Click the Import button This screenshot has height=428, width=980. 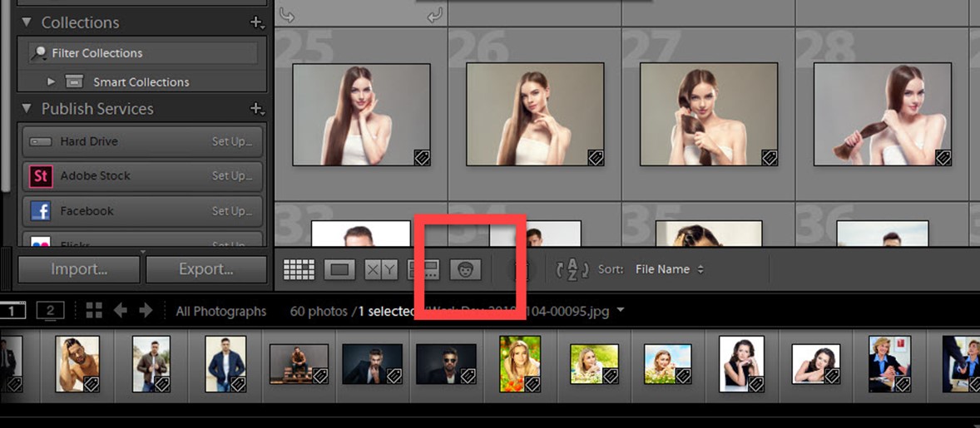pyautogui.click(x=79, y=269)
